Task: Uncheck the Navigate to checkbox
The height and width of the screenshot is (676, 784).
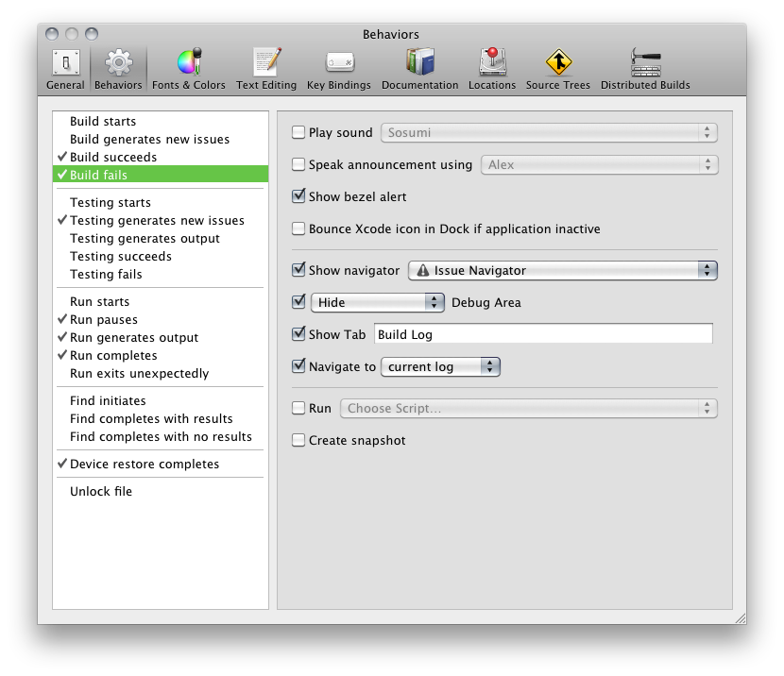Action: 298,365
